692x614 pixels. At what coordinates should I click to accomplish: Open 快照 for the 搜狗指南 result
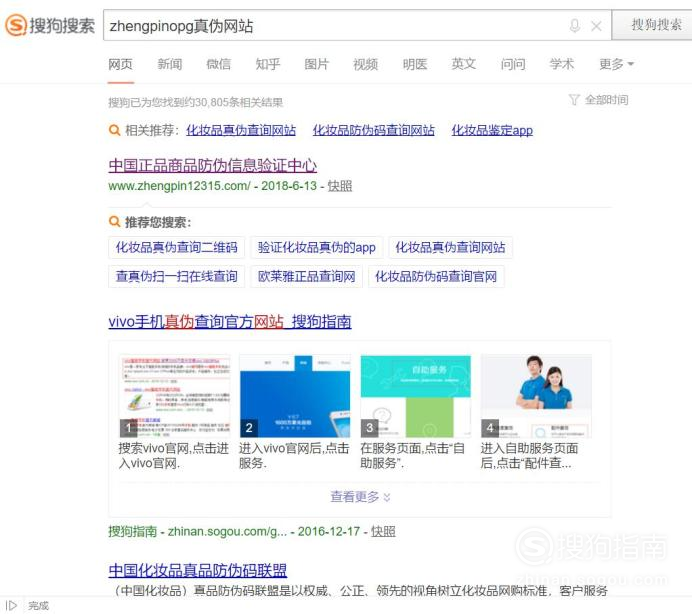click(383, 531)
